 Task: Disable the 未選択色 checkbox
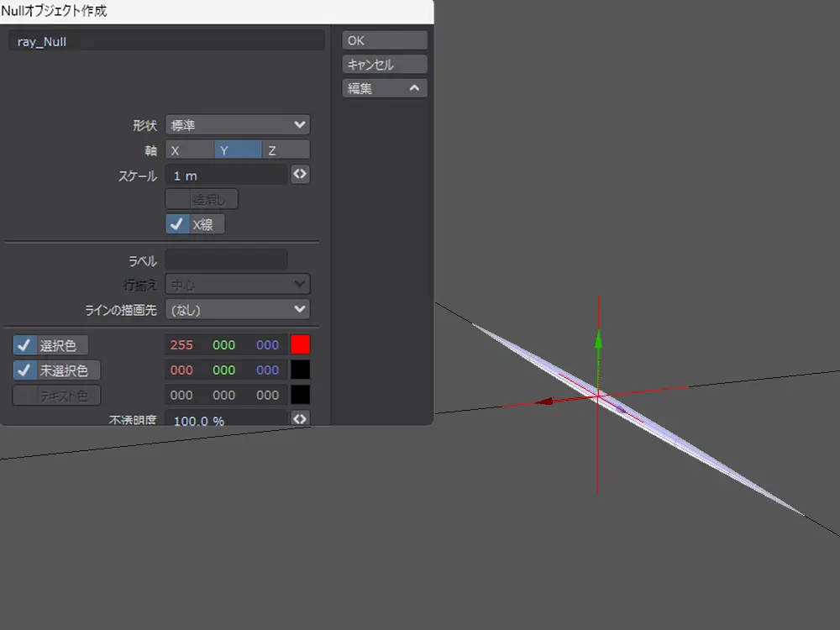[x=24, y=370]
